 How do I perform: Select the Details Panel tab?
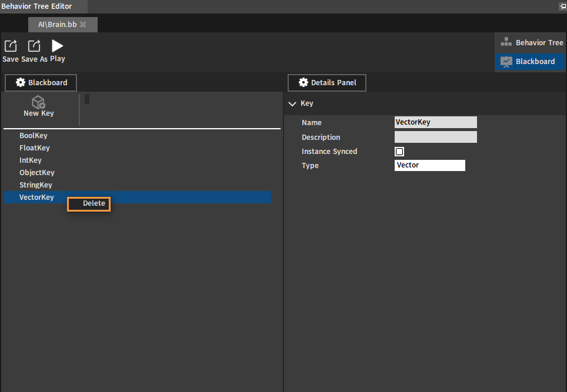point(327,83)
